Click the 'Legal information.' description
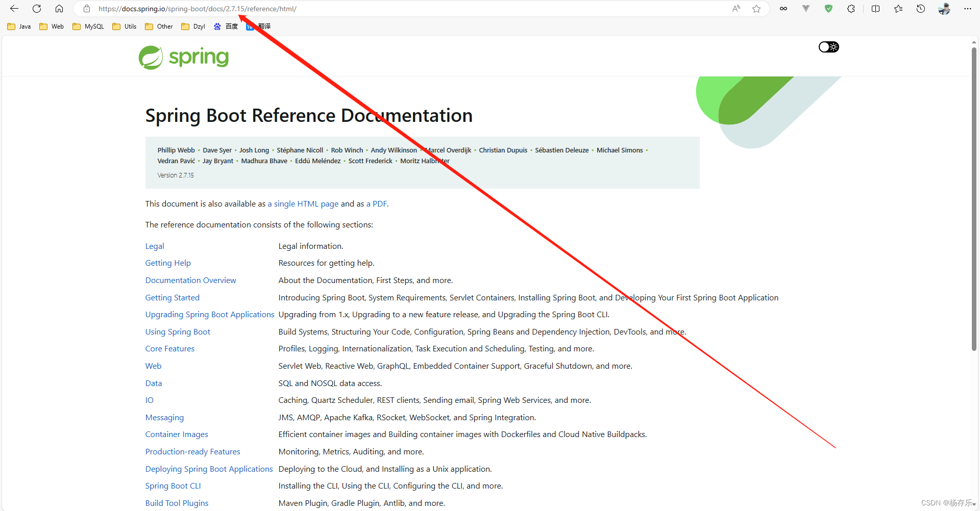The image size is (980, 511). [311, 246]
